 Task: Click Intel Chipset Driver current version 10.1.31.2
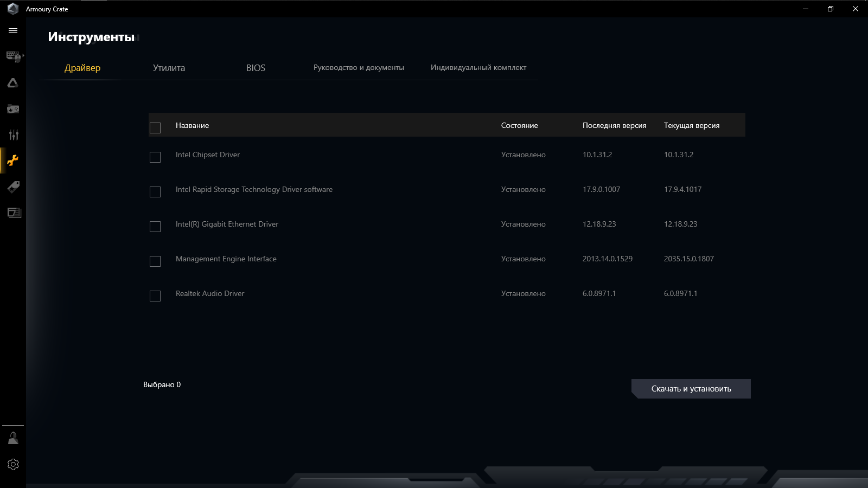pos(679,155)
